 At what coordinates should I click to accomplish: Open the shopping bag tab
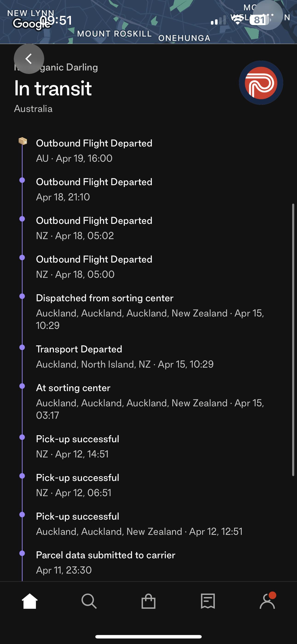click(148, 601)
